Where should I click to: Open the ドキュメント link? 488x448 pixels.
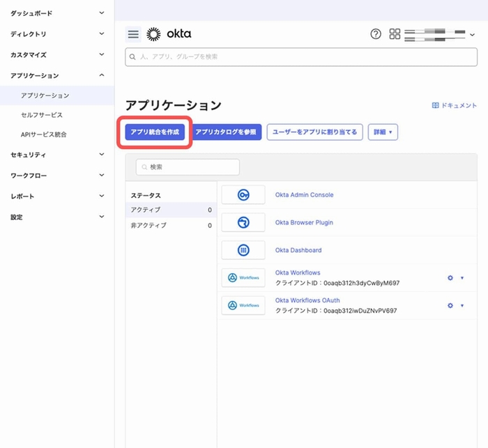455,105
